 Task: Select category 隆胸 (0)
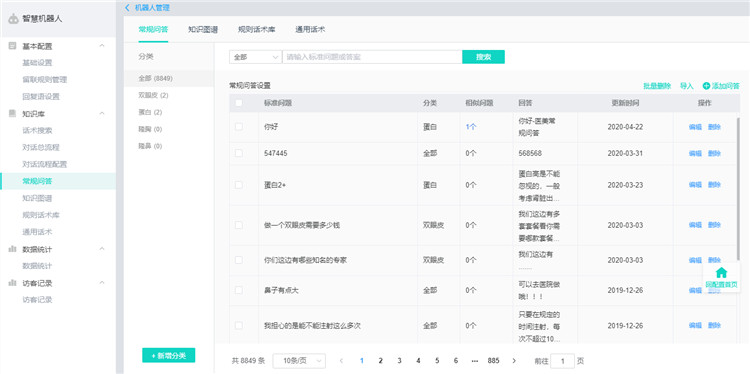[x=150, y=129]
